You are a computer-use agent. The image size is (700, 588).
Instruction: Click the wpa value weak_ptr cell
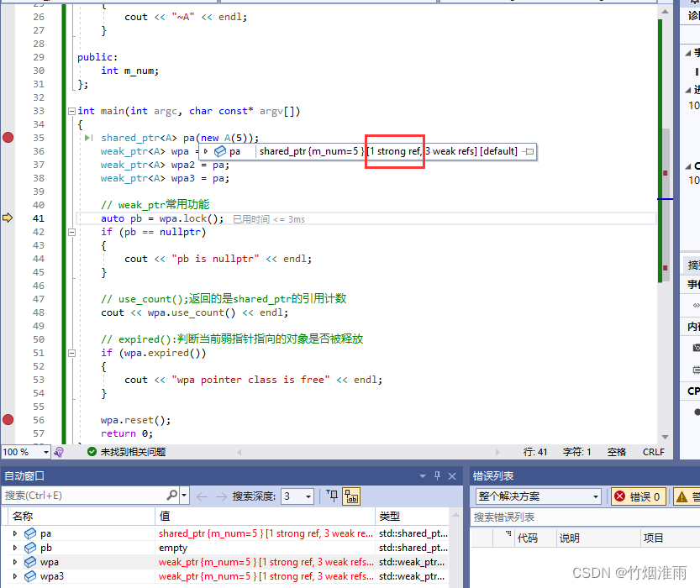coord(266,562)
